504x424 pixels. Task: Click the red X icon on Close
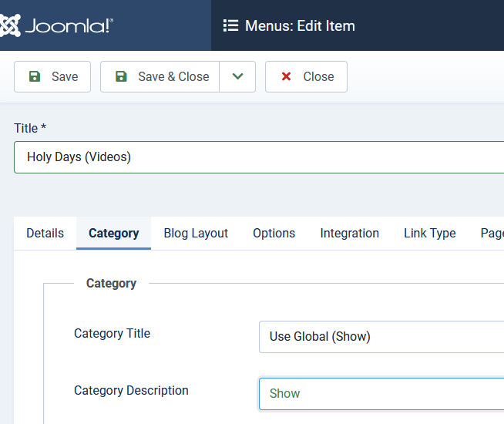click(287, 76)
